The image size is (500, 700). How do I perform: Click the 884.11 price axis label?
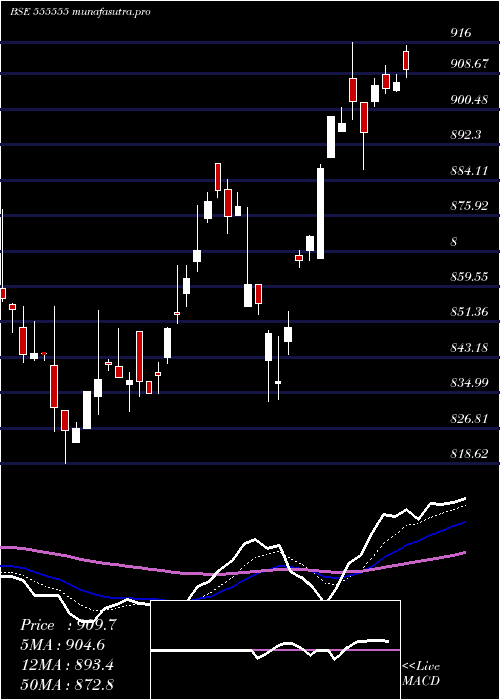coord(469,170)
